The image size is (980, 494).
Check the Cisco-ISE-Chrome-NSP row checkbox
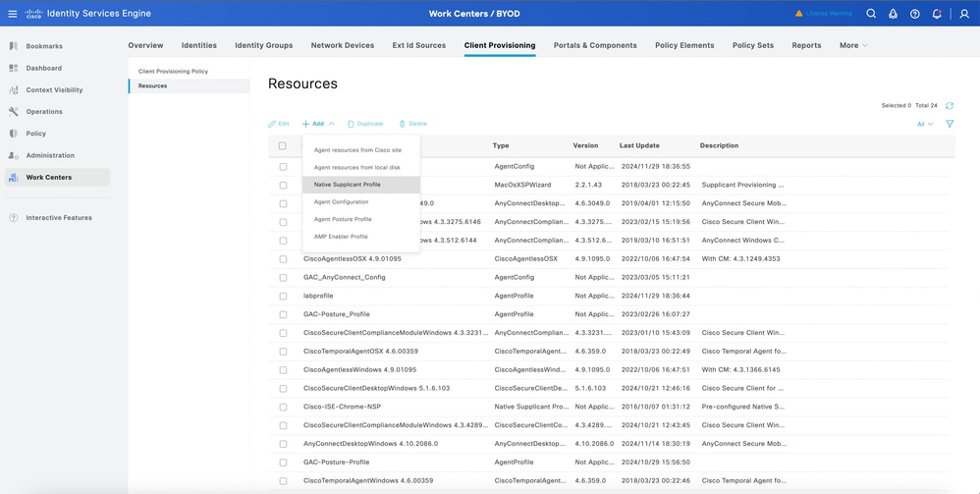click(283, 407)
